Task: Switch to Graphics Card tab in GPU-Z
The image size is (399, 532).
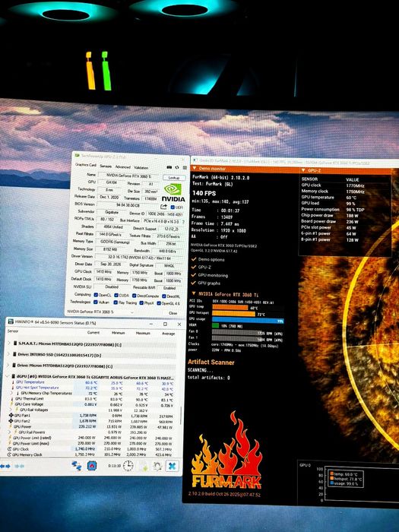Action: (86, 165)
